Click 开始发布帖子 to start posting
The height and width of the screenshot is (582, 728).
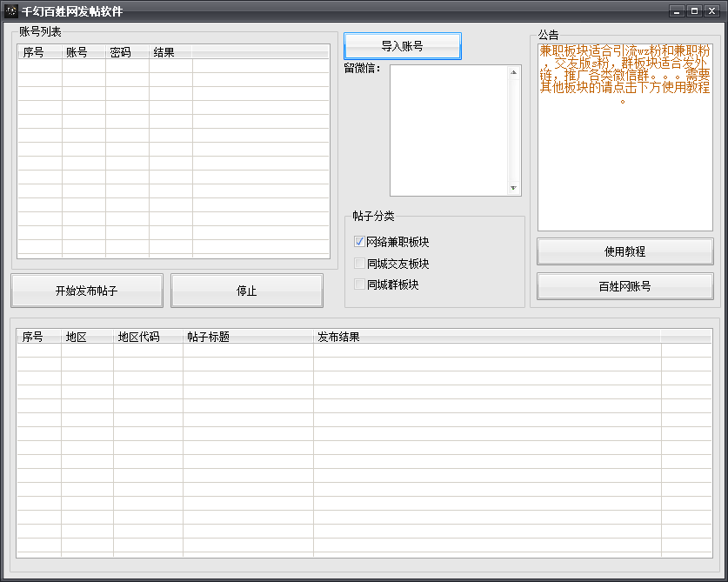[x=86, y=291]
